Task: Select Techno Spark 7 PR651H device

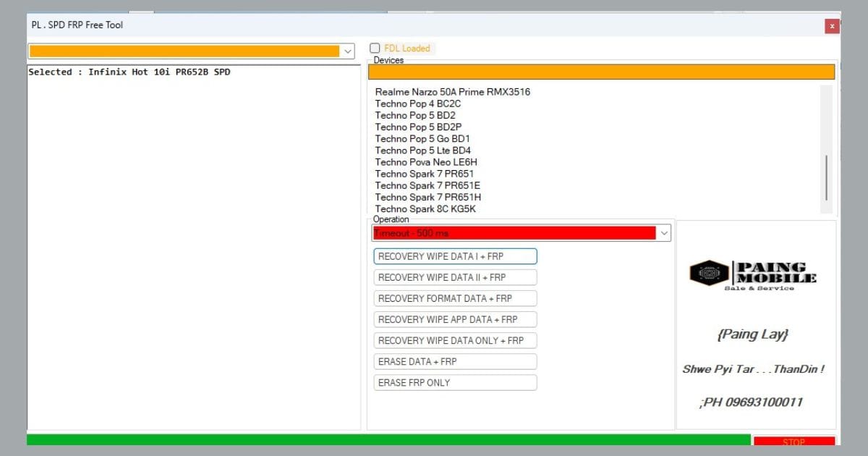Action: point(428,197)
